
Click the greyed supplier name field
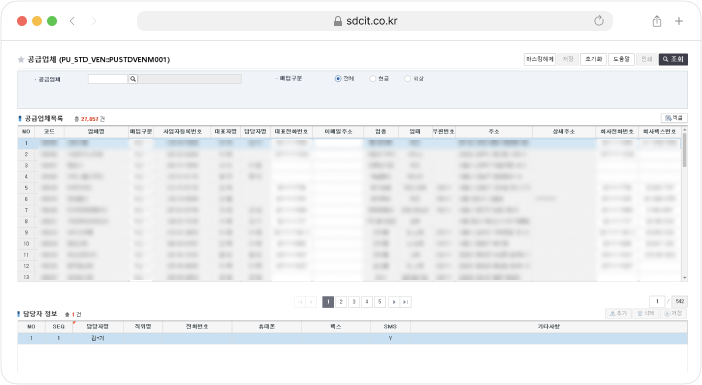point(190,79)
